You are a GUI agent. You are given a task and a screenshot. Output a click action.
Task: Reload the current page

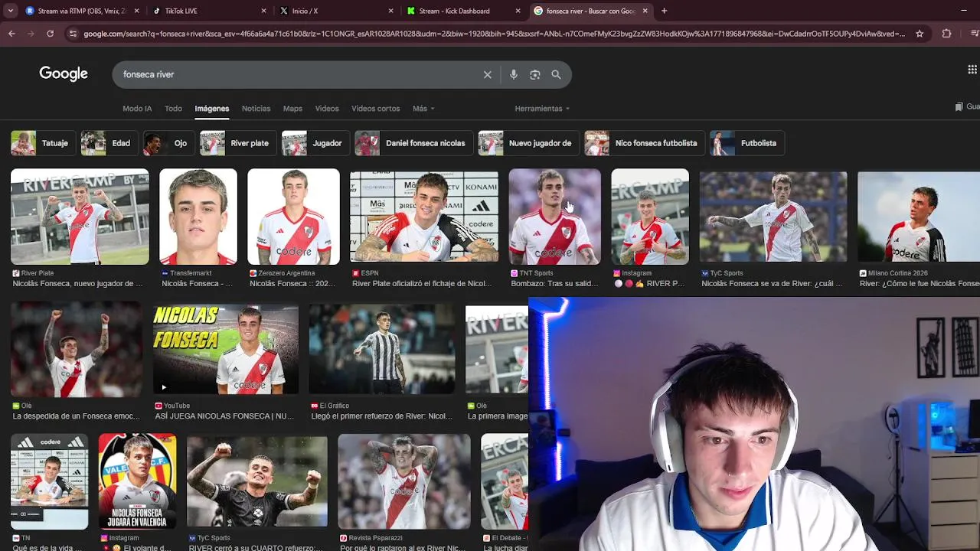(50, 34)
